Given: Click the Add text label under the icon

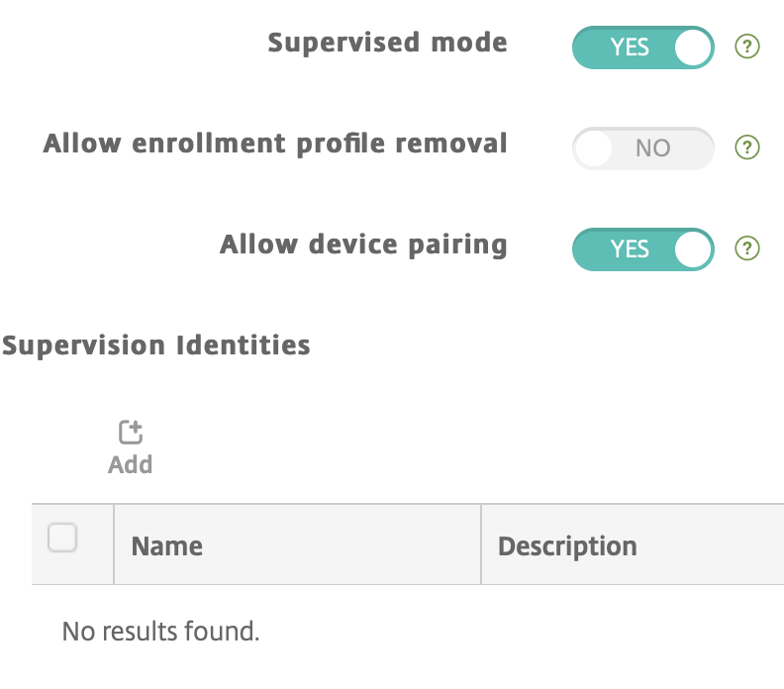Looking at the screenshot, I should [x=130, y=464].
